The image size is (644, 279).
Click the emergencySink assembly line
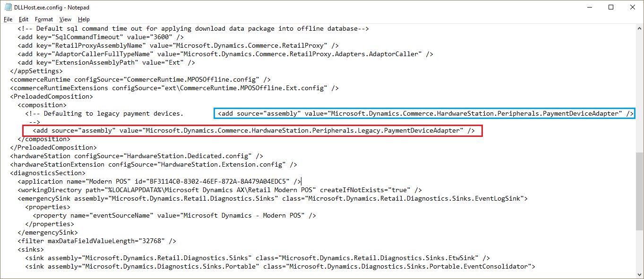(x=273, y=198)
